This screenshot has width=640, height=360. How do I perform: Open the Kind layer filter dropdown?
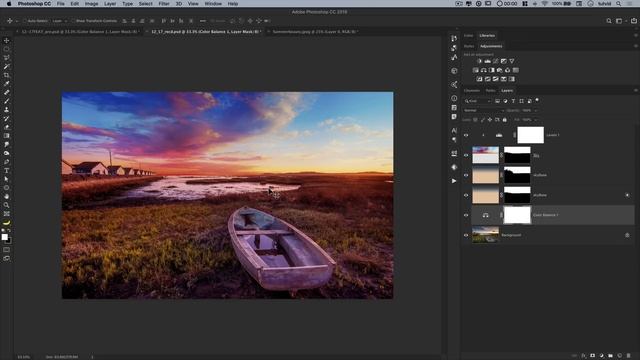pyautogui.click(x=478, y=101)
